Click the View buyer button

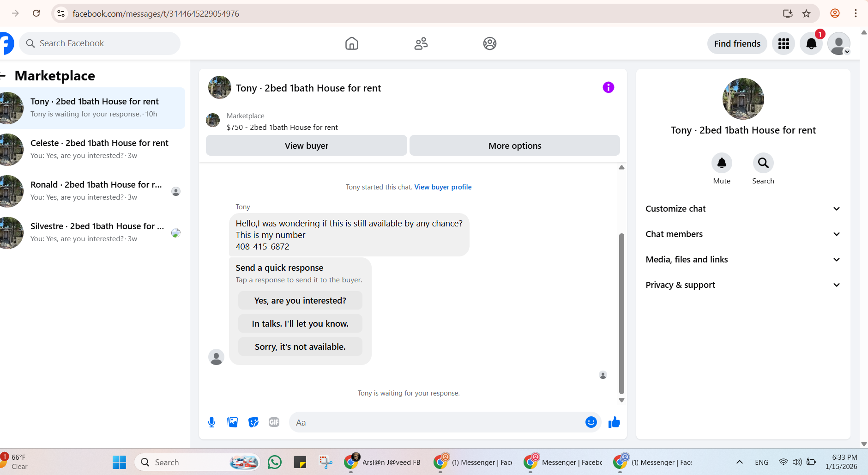307,146
